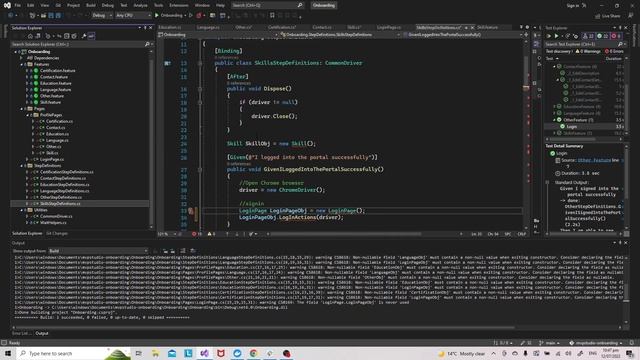This screenshot has height=360, width=640.
Task: Select SkillsStepDefinitions.cs in Solution Explorer
Action: 60,204
